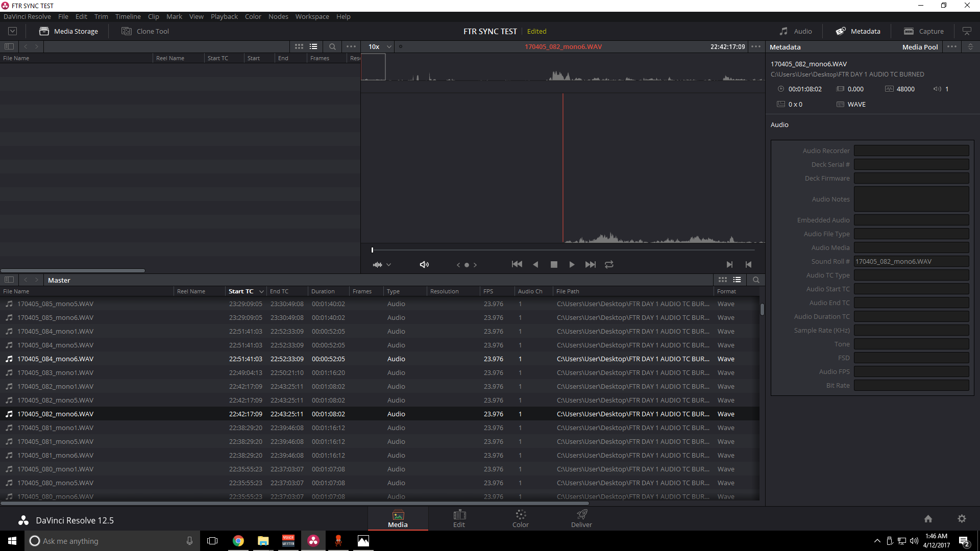980x551 pixels.
Task: Switch to the Color page
Action: [520, 518]
